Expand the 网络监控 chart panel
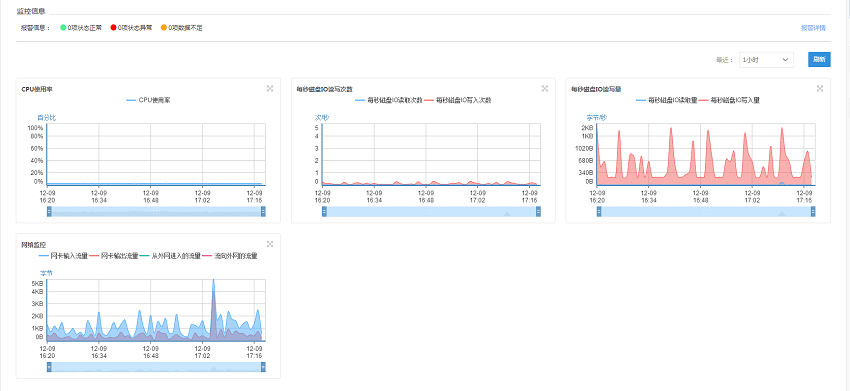 (270, 245)
